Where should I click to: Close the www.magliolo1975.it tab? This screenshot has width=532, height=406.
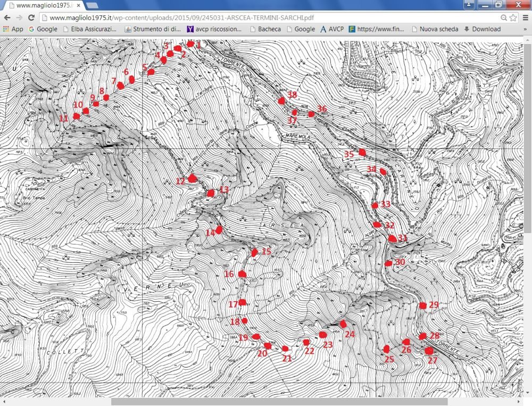click(79, 5)
